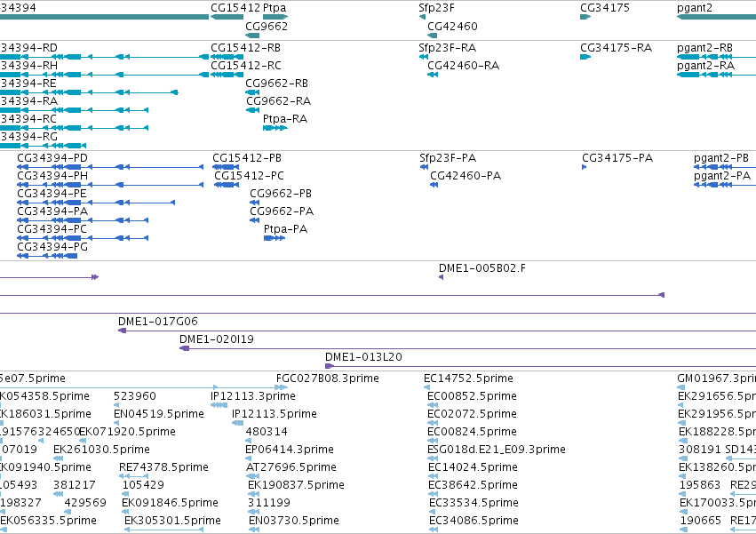Image resolution: width=756 pixels, height=534 pixels.
Task: Click the CG34175 gene label
Action: pos(605,8)
